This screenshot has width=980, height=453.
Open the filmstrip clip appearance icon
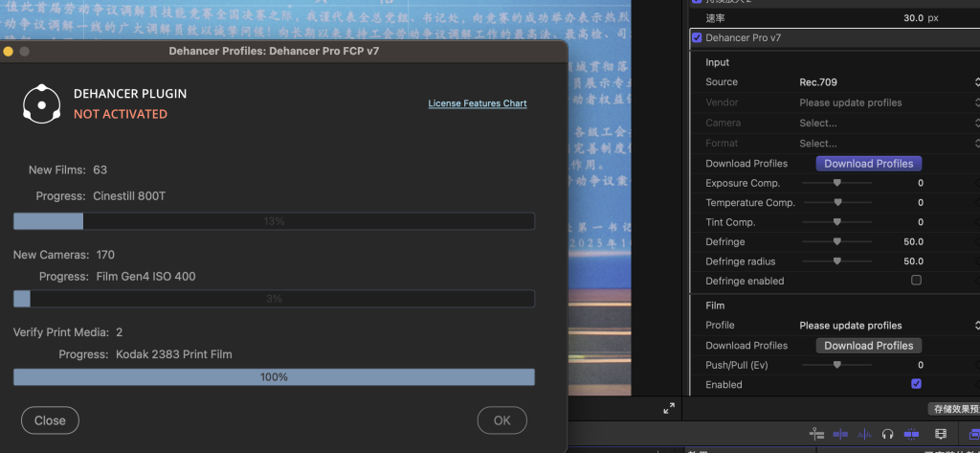click(940, 435)
